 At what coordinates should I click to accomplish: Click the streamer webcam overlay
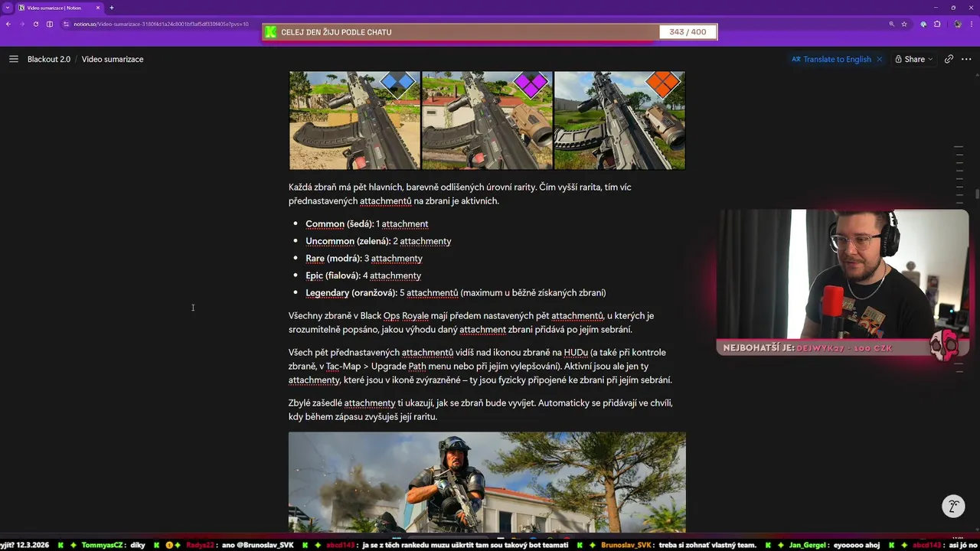click(843, 274)
